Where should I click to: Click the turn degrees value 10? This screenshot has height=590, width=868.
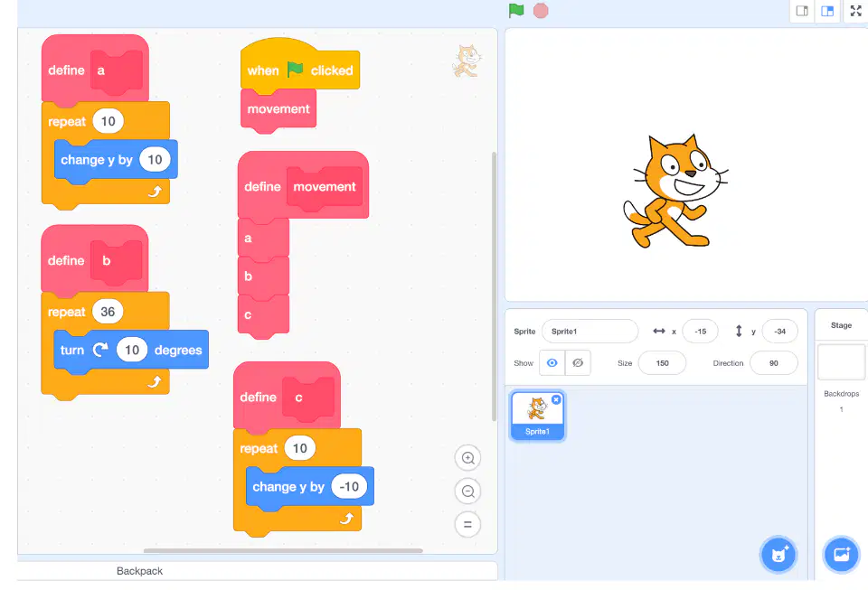click(132, 350)
